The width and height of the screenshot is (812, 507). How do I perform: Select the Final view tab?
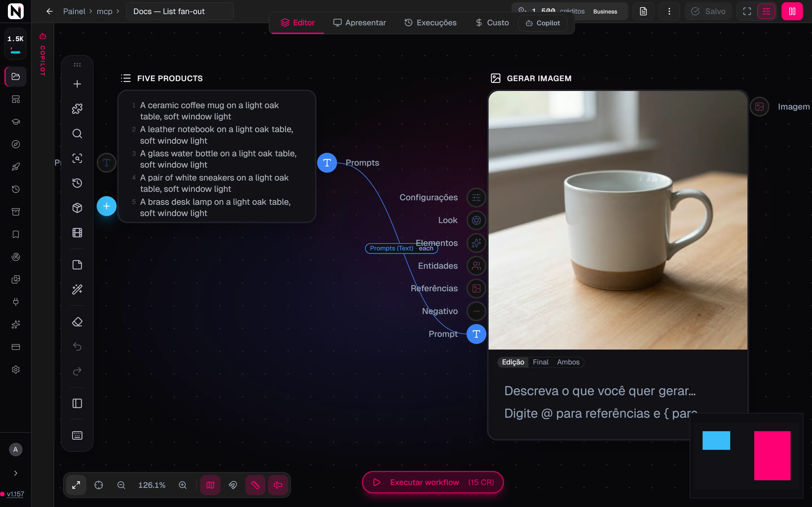click(540, 362)
